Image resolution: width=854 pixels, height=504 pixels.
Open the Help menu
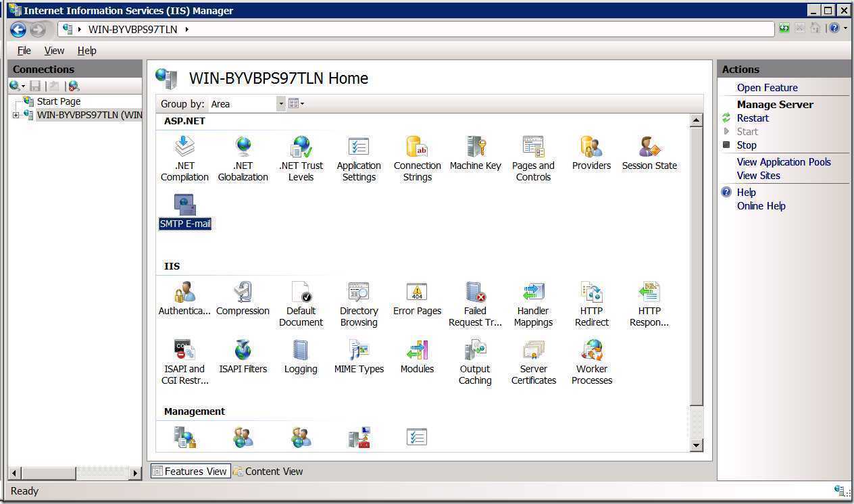[86, 50]
